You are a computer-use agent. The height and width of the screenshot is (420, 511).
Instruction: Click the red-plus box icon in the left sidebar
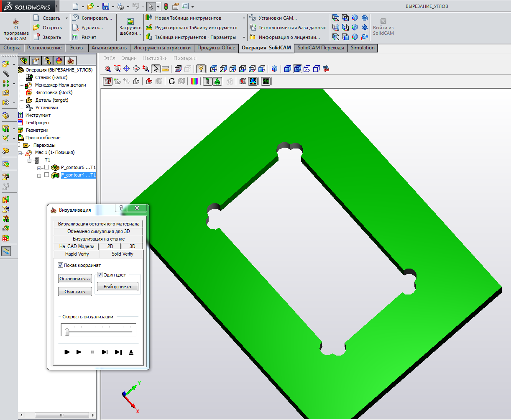(x=6, y=238)
